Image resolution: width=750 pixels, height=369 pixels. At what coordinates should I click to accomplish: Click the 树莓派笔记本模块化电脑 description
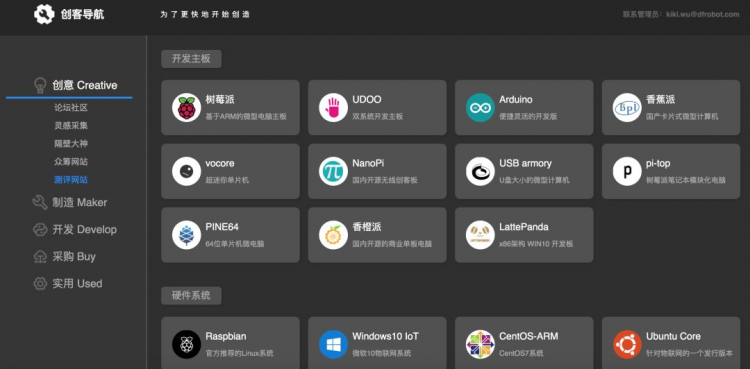click(686, 180)
